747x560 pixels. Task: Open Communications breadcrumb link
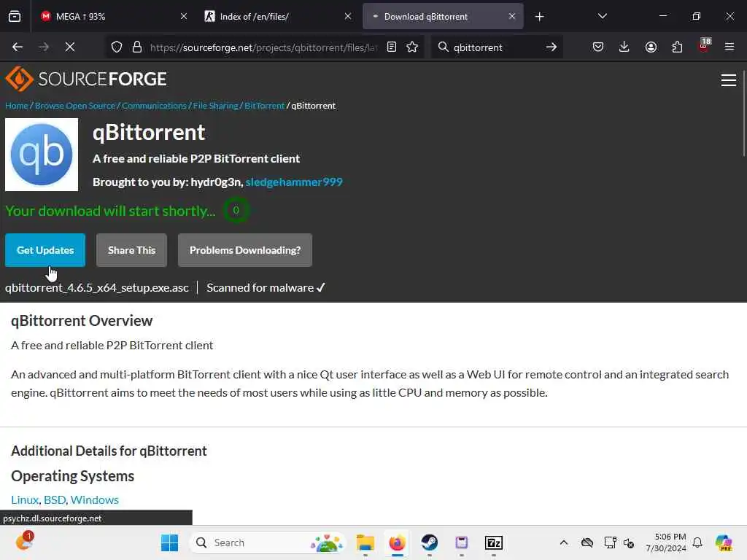pyautogui.click(x=155, y=106)
